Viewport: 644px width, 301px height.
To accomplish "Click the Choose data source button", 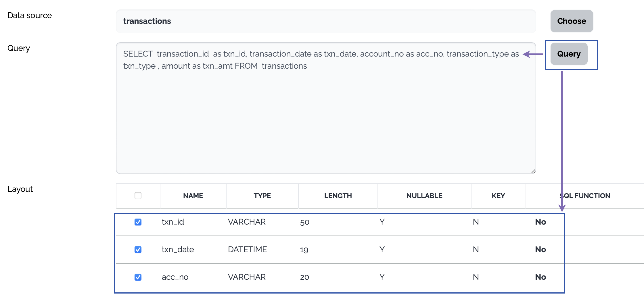I will click(x=571, y=21).
